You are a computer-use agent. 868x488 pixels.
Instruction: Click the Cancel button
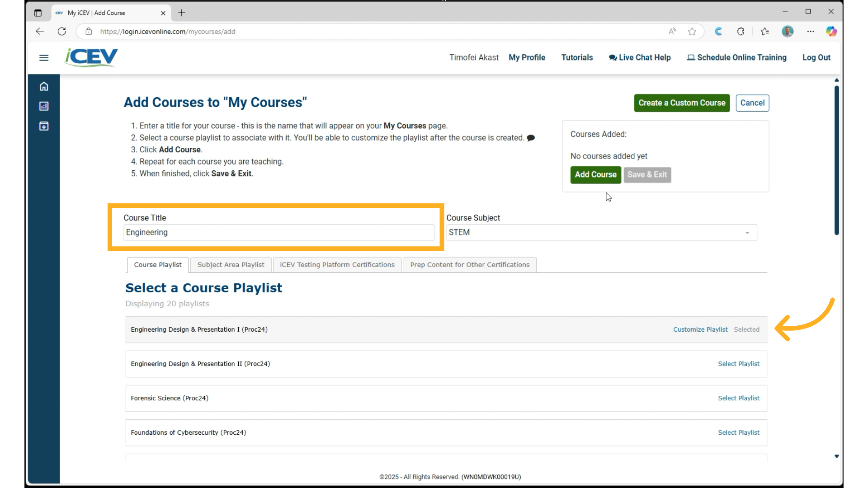(752, 103)
